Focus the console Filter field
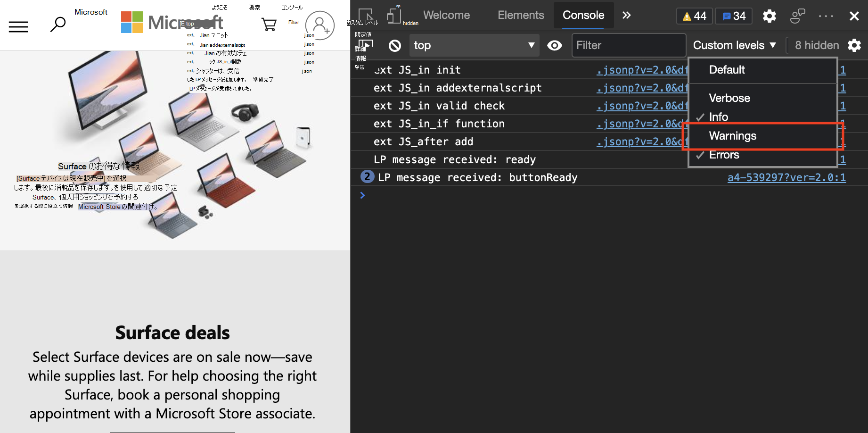Viewport: 868px width, 433px height. [x=629, y=45]
